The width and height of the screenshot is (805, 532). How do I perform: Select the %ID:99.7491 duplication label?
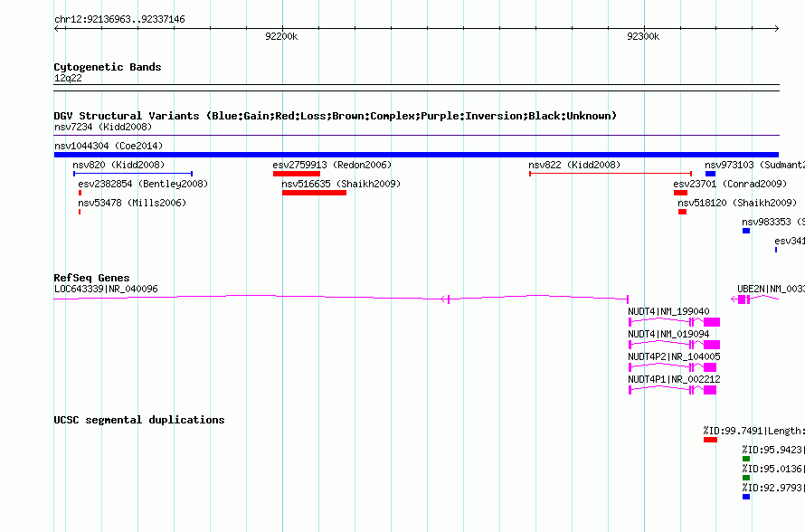754,431
